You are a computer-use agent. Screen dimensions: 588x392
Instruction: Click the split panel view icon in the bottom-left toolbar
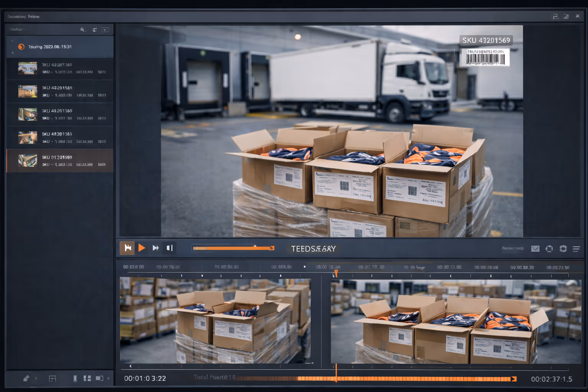[x=100, y=379]
